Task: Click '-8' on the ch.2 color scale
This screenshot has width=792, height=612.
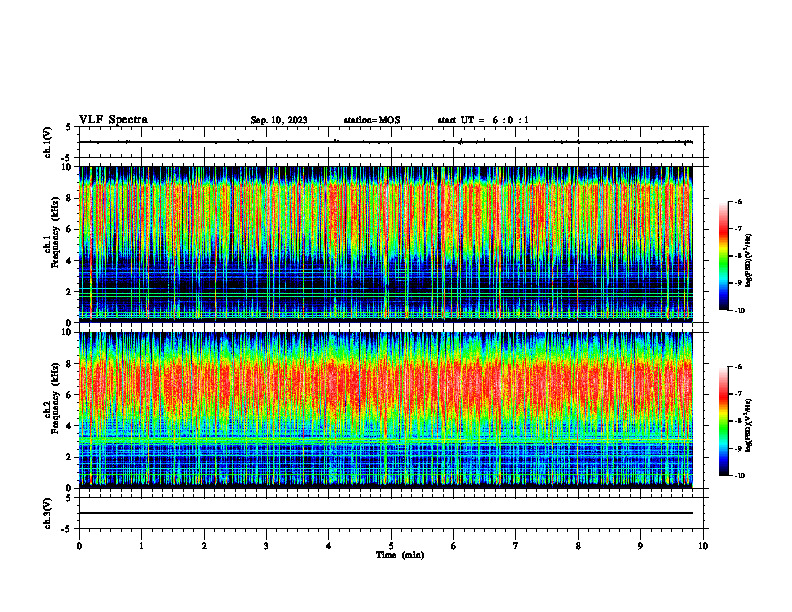Action: 738,421
